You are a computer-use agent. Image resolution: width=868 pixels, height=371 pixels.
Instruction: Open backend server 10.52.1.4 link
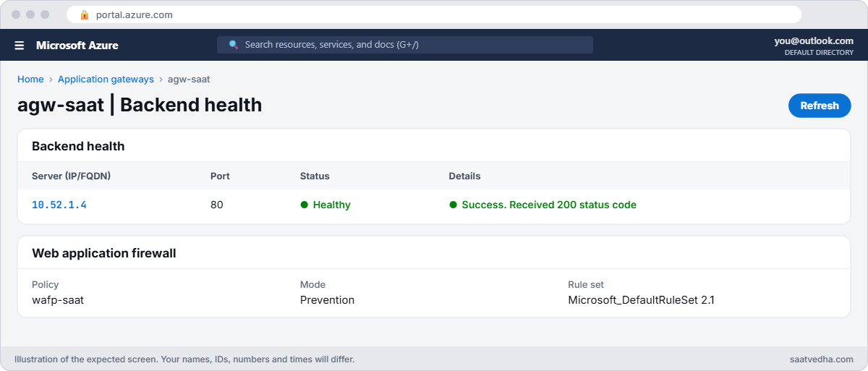(59, 205)
